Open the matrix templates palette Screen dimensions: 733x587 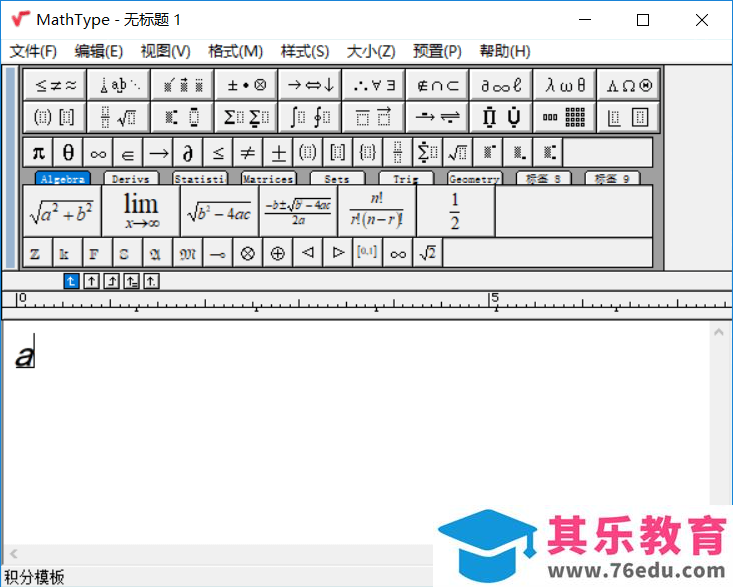565,117
